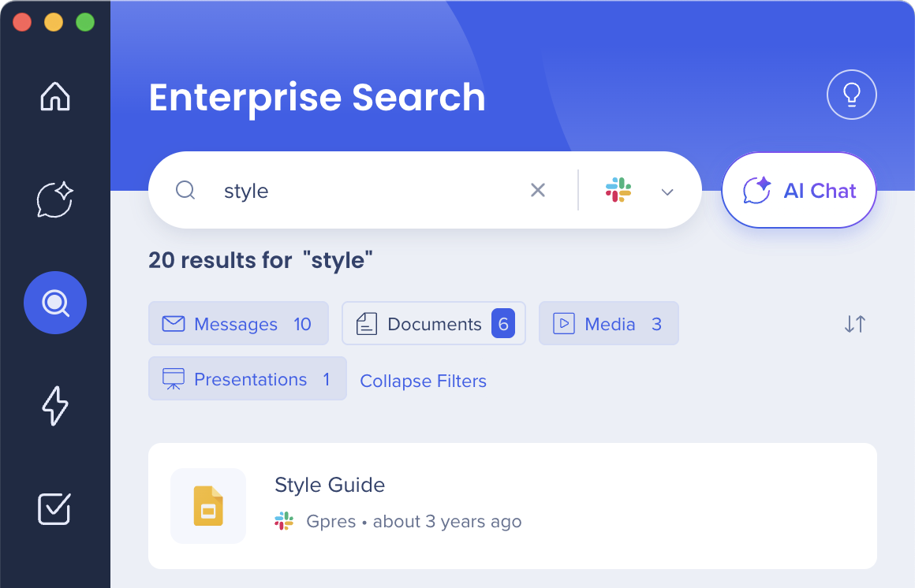The width and height of the screenshot is (915, 588).
Task: Filter by Media 3
Action: click(x=609, y=323)
